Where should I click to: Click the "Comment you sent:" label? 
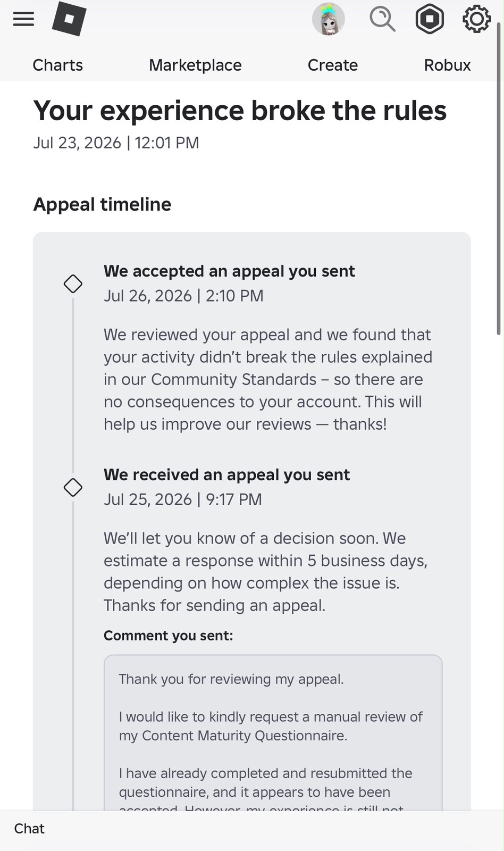[169, 636]
